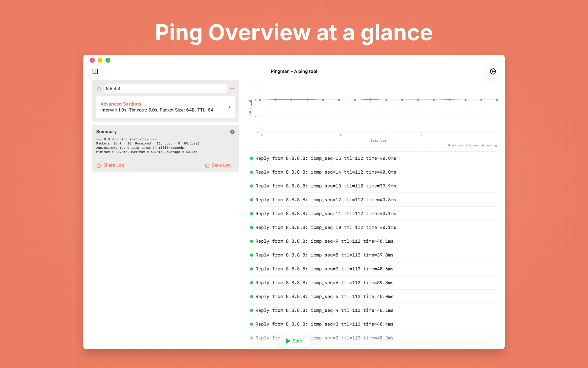
Task: Click the red close window button
Action: pyautogui.click(x=92, y=60)
